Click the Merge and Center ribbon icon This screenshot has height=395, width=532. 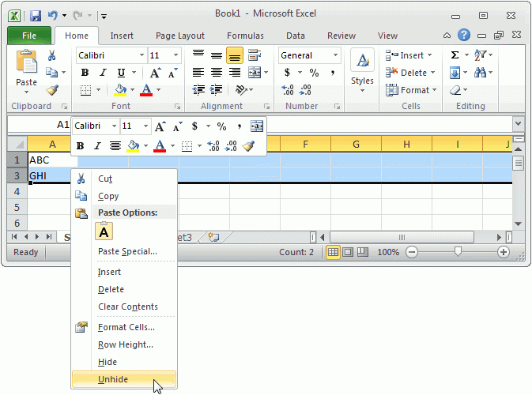click(x=255, y=73)
